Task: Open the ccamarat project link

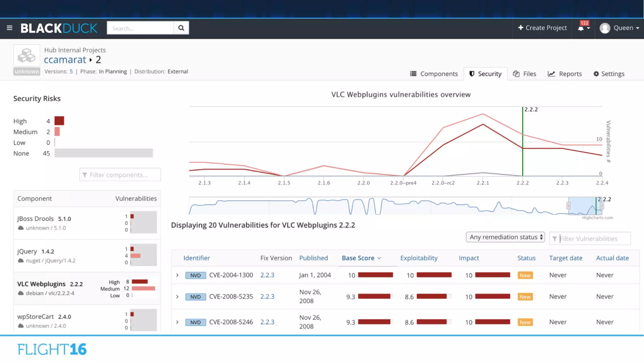Action: [65, 60]
